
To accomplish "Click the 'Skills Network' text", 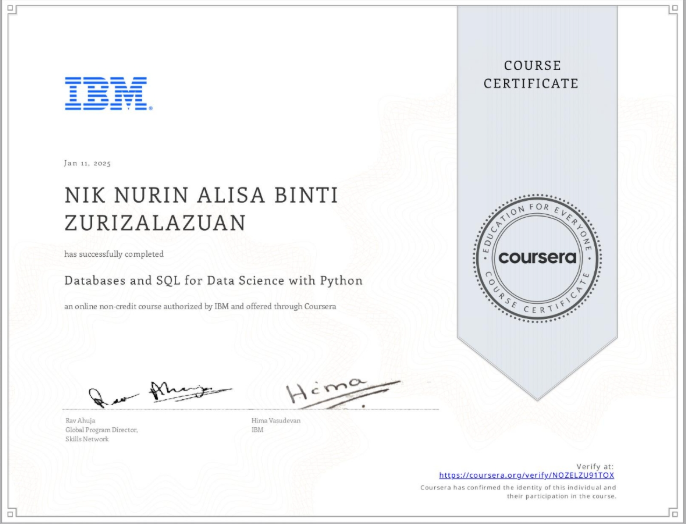I will coord(87,439).
